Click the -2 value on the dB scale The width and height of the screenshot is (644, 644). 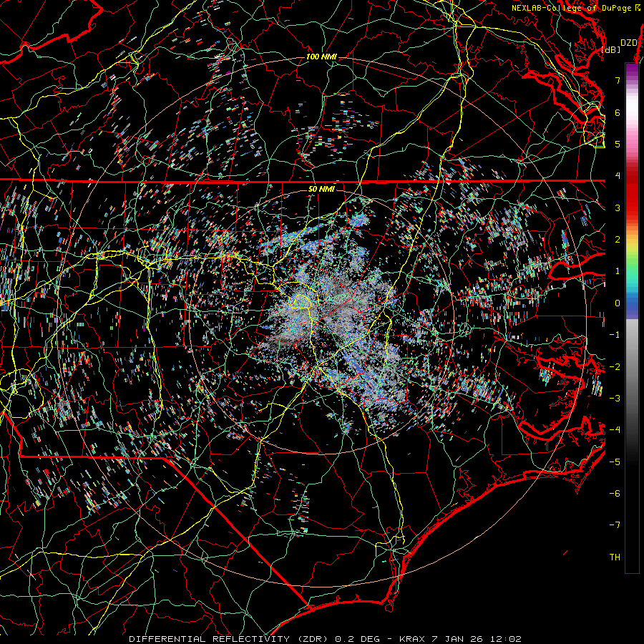tap(615, 367)
